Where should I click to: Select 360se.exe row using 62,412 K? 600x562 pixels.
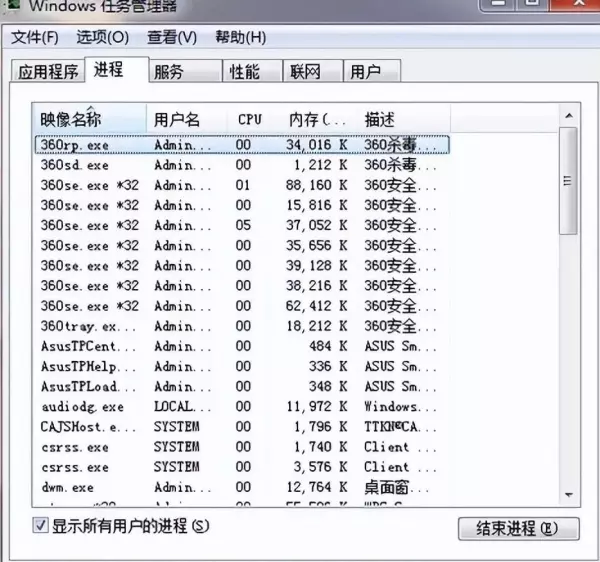pos(242,306)
